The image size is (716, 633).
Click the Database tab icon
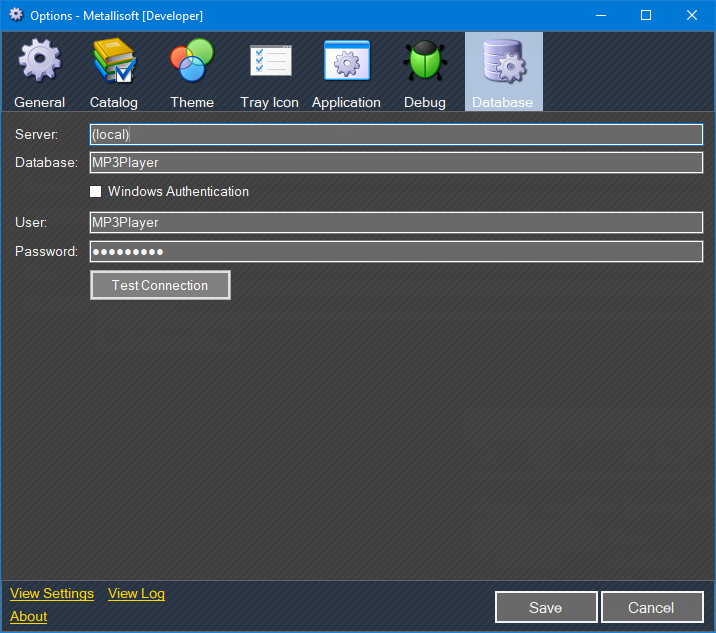click(x=503, y=62)
